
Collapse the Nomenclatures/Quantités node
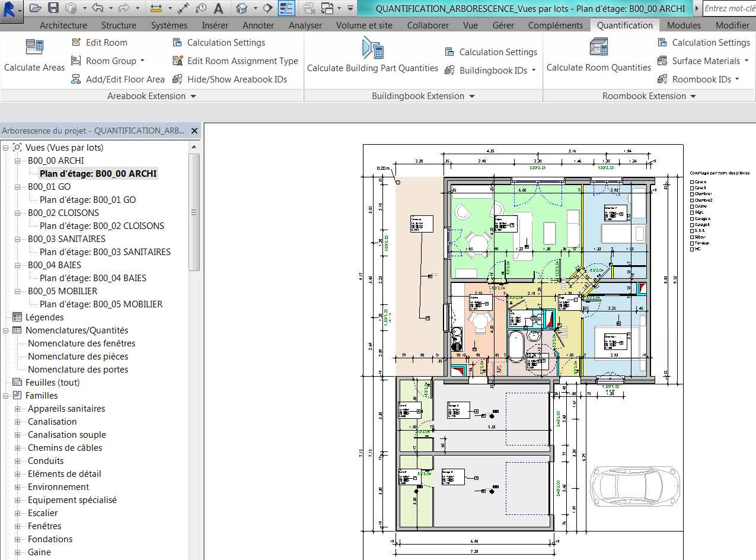5,330
